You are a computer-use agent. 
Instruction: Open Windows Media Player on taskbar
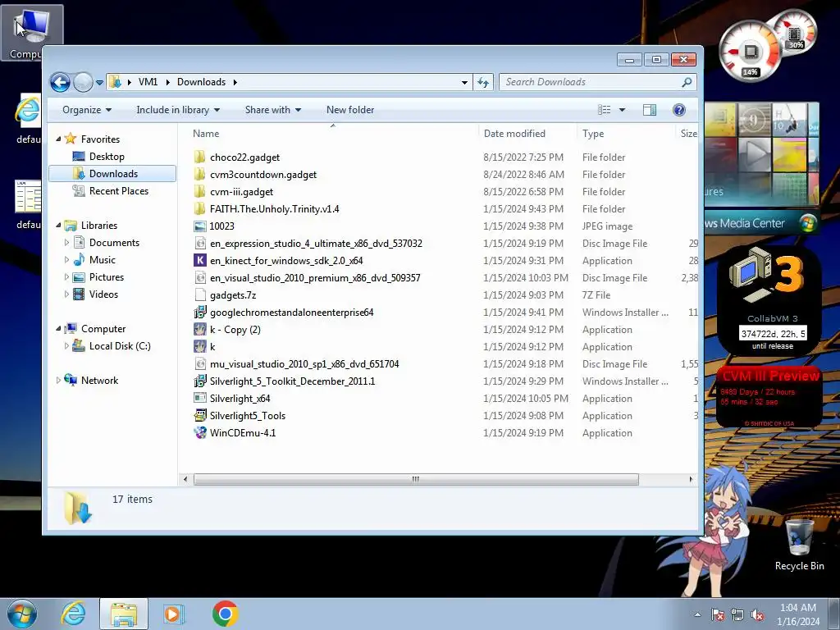tap(172, 614)
